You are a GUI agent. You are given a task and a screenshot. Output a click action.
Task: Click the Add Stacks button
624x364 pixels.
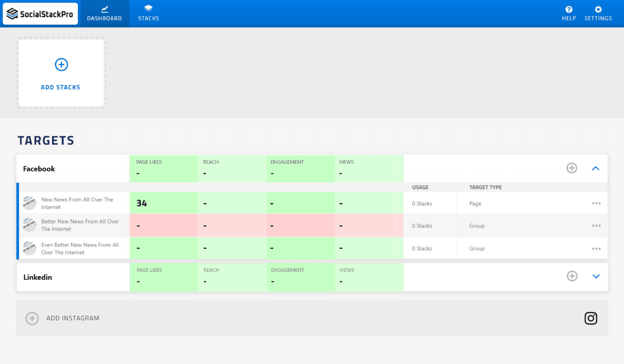click(x=61, y=73)
